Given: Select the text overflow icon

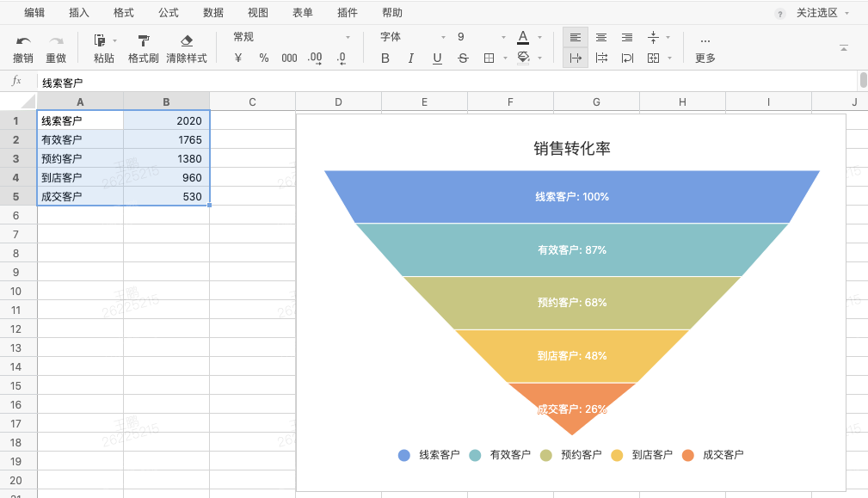Looking at the screenshot, I should [x=576, y=58].
